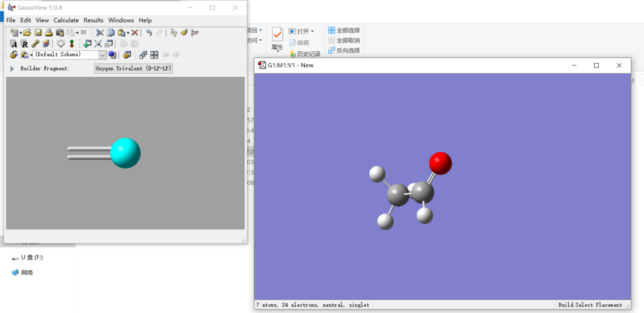Expand the Builder Fragment triangle

coord(12,69)
